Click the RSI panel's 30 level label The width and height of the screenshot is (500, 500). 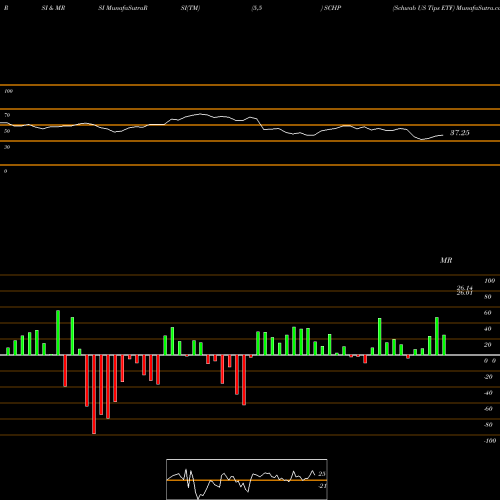[7, 147]
